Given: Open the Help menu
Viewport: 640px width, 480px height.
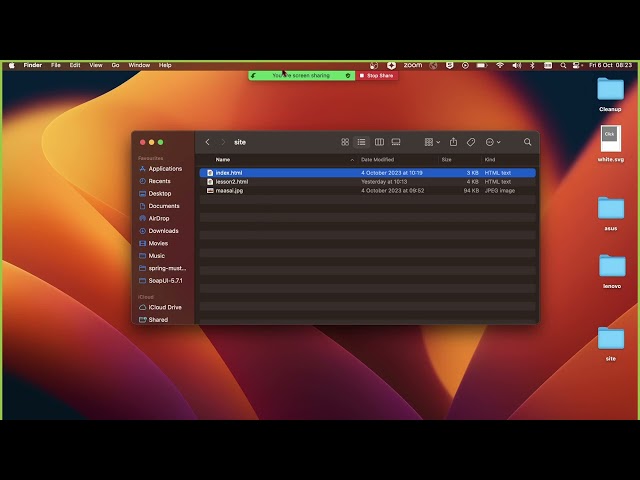Looking at the screenshot, I should pyautogui.click(x=165, y=65).
